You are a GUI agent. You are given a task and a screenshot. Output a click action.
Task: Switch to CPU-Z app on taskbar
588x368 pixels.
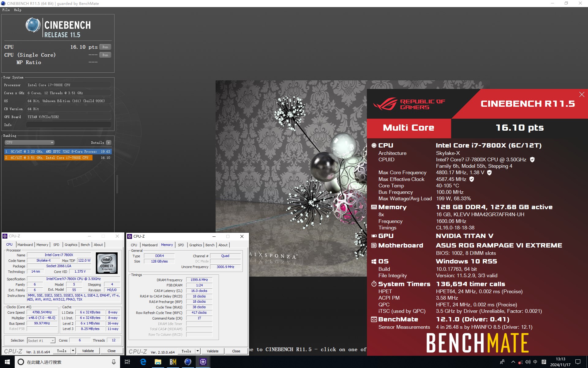point(203,362)
